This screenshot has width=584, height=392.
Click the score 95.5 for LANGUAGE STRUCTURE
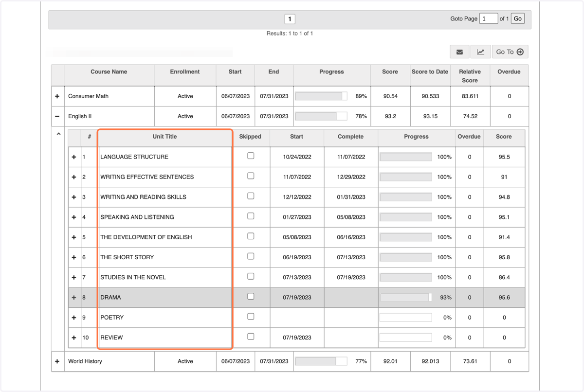[504, 157]
